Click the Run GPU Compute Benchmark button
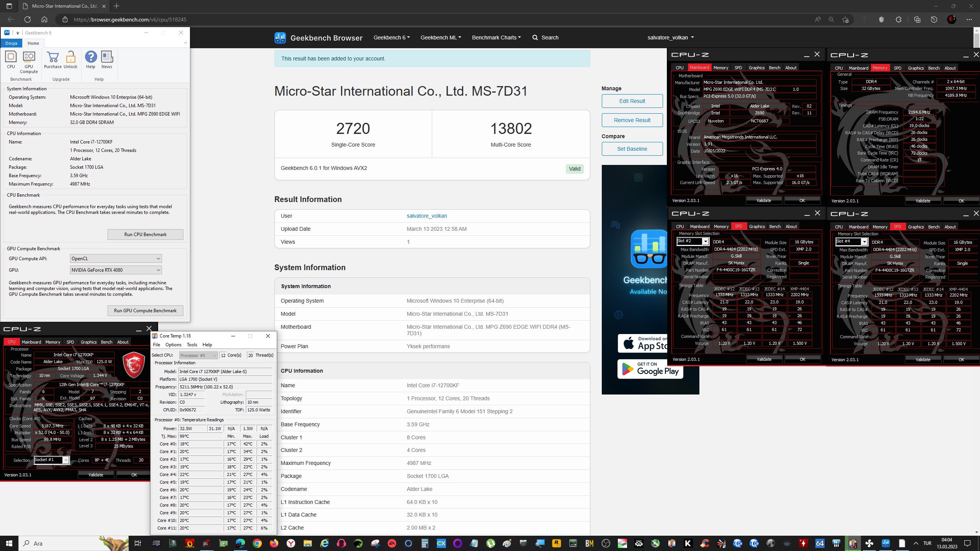980x551 pixels. [x=145, y=311]
